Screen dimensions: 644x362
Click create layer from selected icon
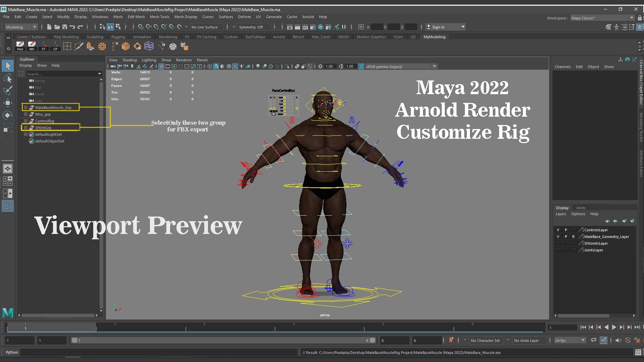(x=632, y=221)
